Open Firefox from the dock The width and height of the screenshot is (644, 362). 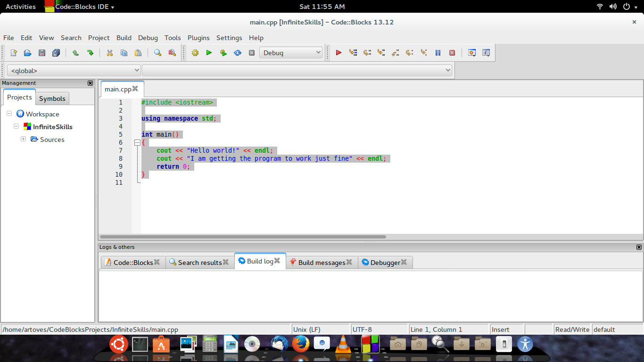tap(300, 344)
